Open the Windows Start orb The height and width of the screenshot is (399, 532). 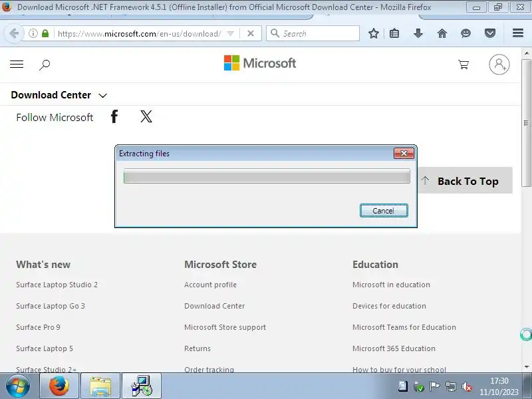click(18, 386)
